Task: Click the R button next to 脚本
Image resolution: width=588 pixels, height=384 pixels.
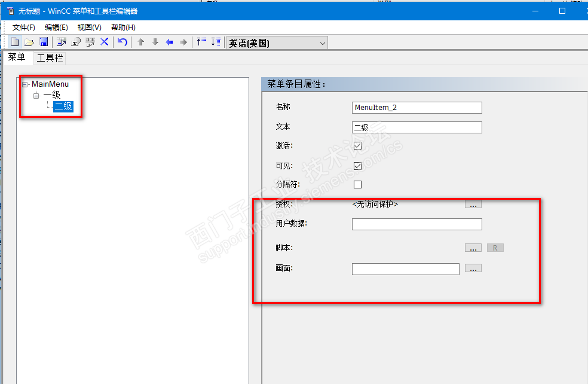Action: (495, 248)
